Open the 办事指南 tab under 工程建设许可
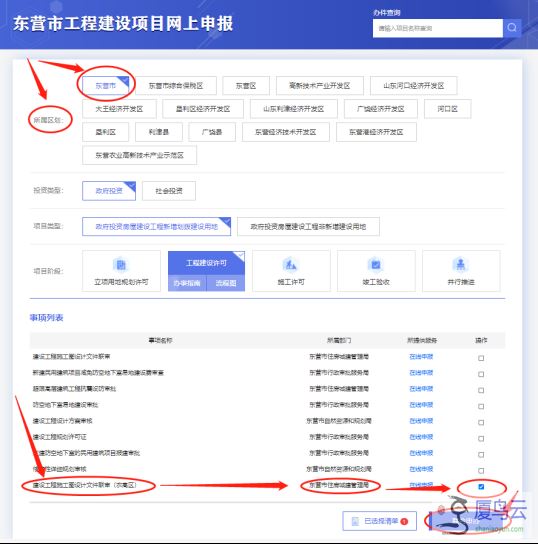 coord(187,283)
